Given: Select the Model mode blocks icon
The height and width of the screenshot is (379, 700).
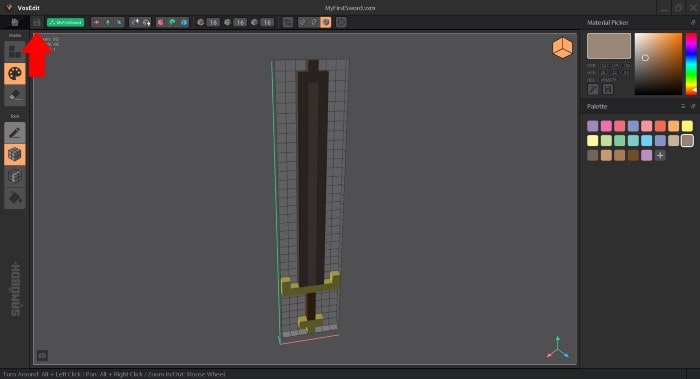Looking at the screenshot, I should [15, 52].
